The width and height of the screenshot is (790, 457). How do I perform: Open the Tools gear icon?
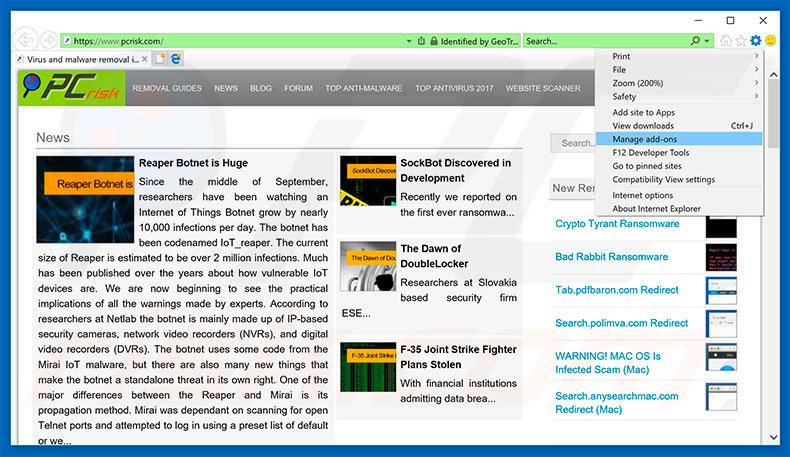tap(755, 40)
